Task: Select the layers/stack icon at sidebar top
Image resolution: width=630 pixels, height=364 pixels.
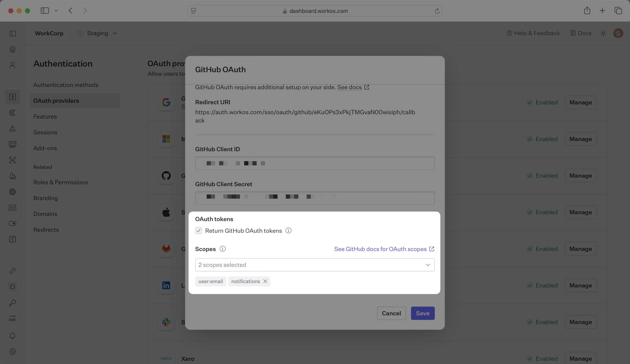Action: 12,50
